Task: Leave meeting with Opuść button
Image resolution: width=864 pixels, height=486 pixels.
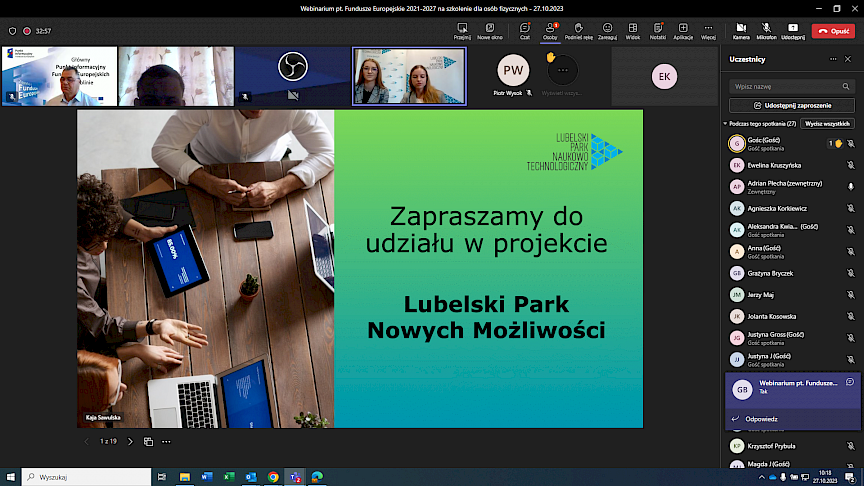Action: [x=833, y=31]
